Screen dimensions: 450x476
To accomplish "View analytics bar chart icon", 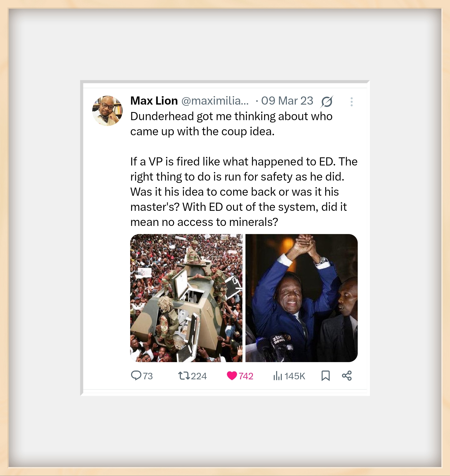I will pyautogui.click(x=278, y=376).
